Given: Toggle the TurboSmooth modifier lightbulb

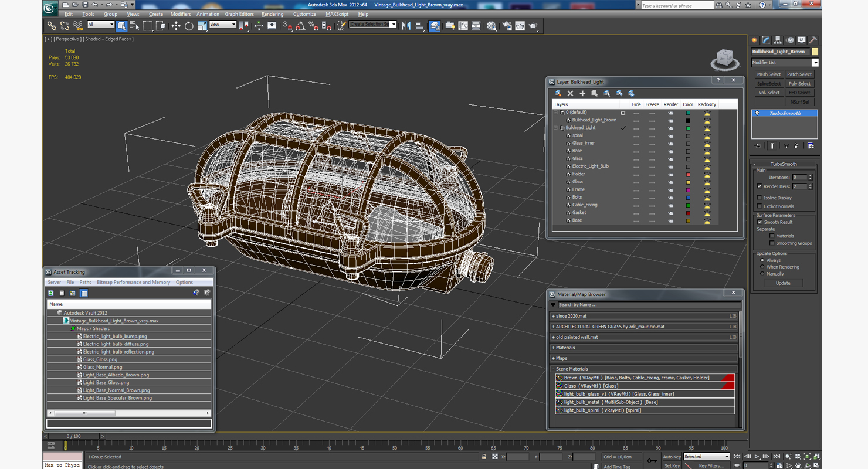Looking at the screenshot, I should (x=757, y=113).
